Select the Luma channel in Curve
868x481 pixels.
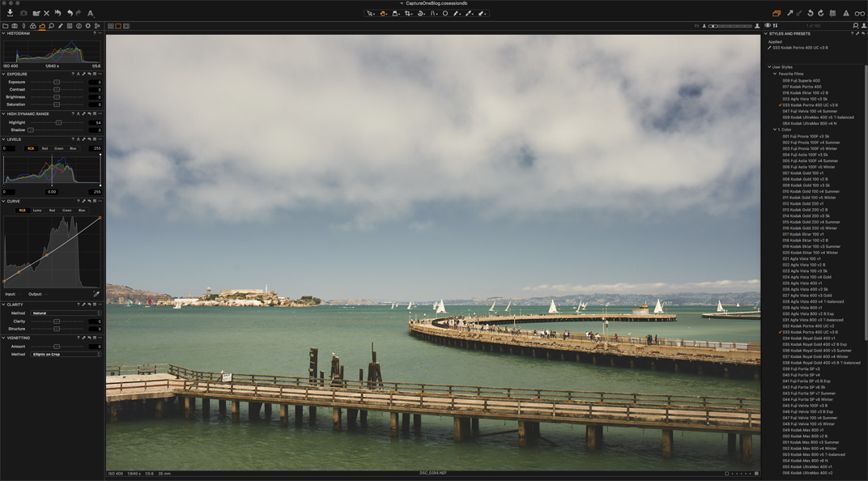tap(37, 211)
